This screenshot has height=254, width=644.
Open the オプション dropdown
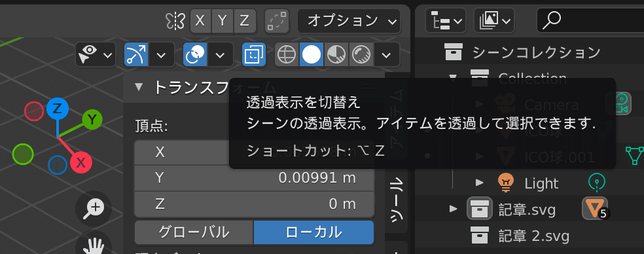349,21
